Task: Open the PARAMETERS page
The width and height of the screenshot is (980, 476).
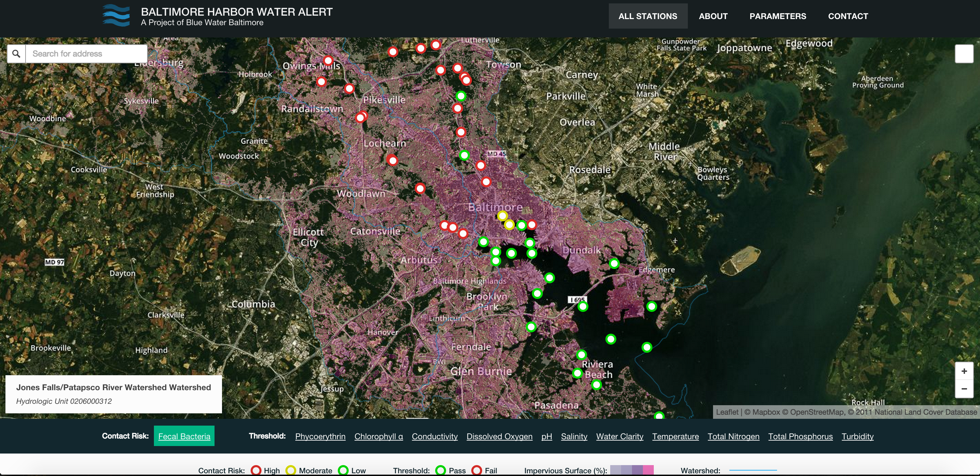Action: tap(778, 16)
